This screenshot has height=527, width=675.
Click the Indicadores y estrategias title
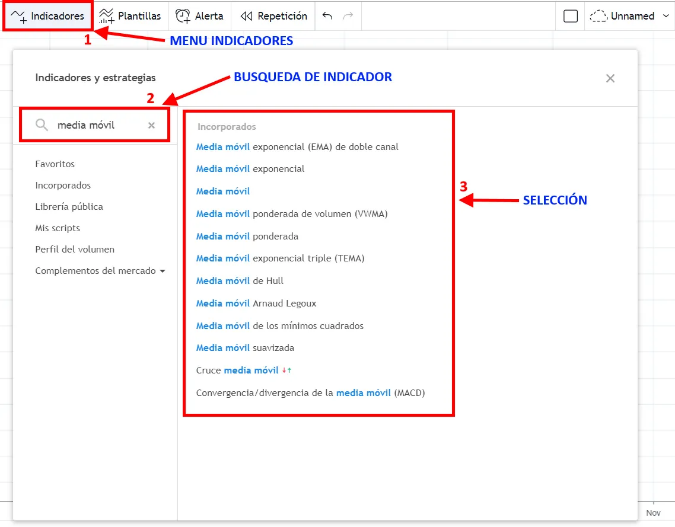95,78
